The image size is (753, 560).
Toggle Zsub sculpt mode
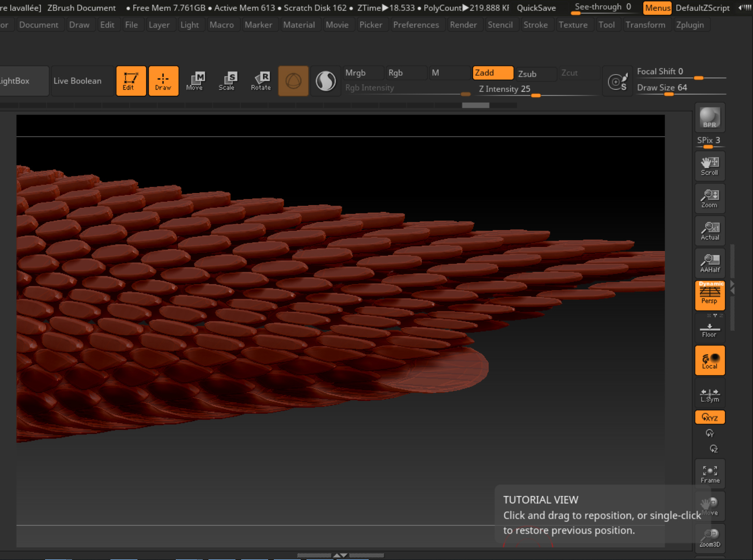pyautogui.click(x=536, y=73)
